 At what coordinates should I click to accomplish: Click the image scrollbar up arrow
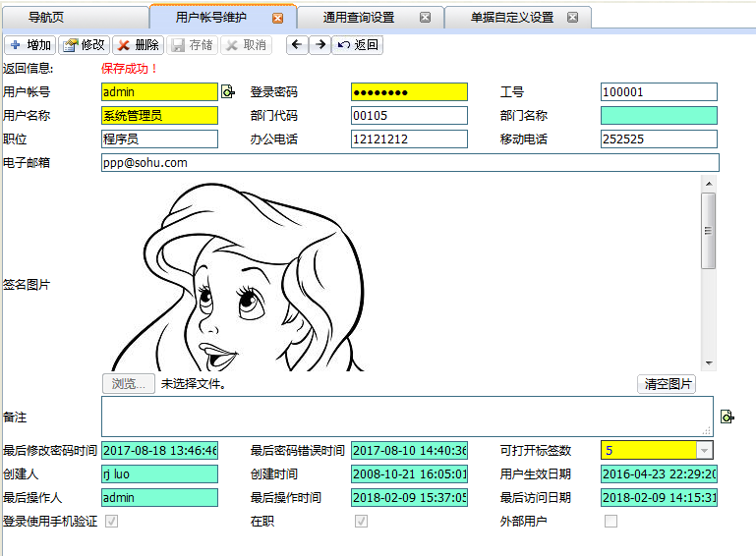(x=708, y=184)
